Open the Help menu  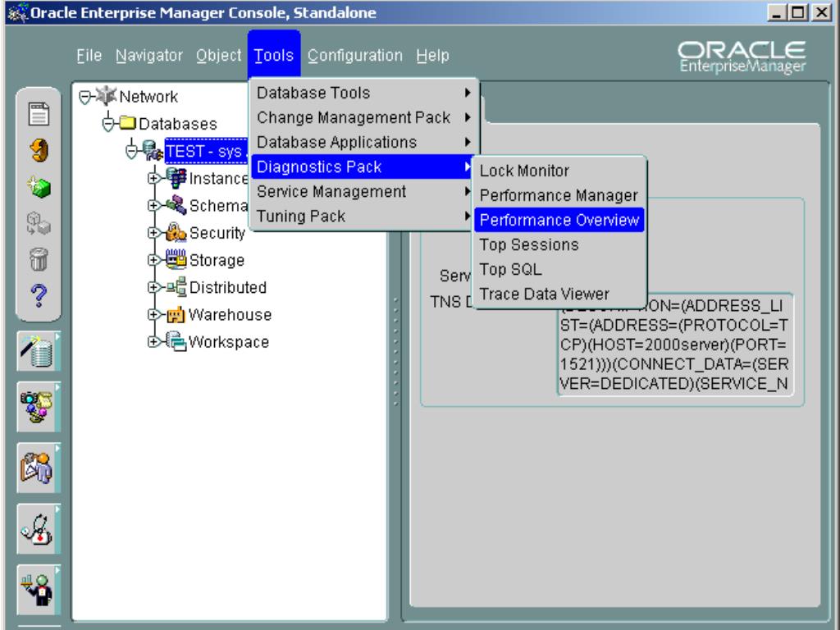click(432, 55)
